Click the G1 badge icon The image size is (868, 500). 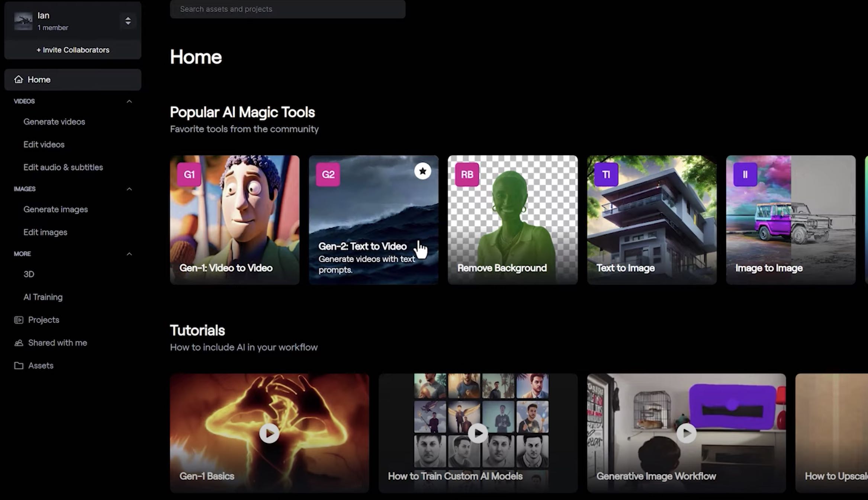(x=189, y=174)
